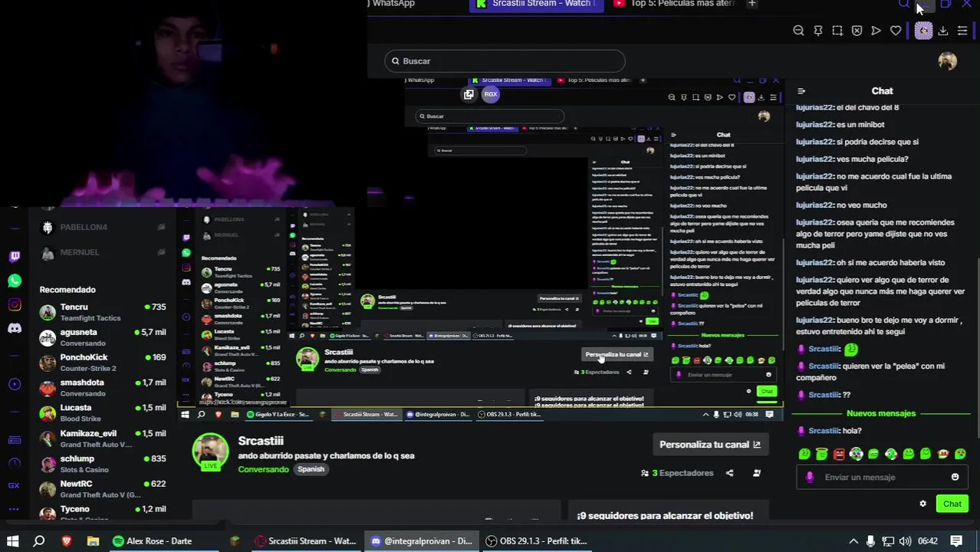Viewport: 980px width, 552px height.
Task: Insert the red angry emote
Action: (839, 454)
